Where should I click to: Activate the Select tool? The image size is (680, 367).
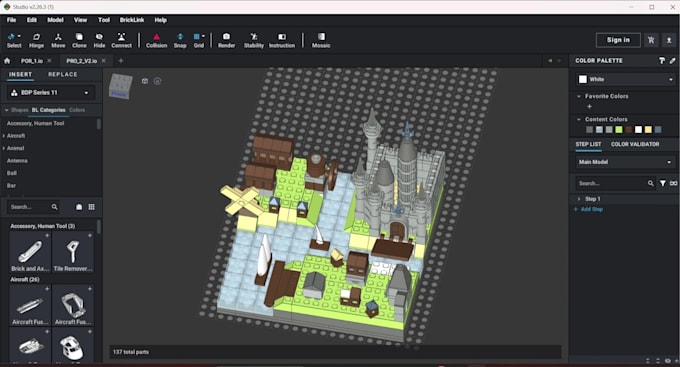point(14,40)
